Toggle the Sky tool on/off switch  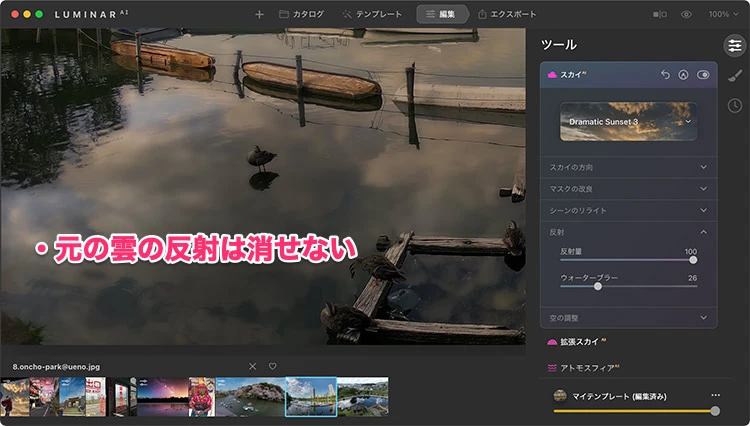[x=703, y=75]
